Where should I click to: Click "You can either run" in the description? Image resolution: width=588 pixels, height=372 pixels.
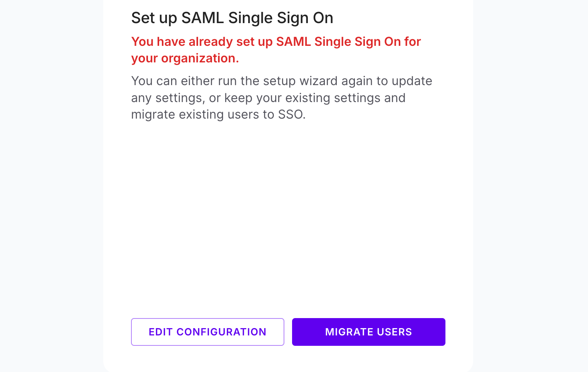tap(184, 81)
